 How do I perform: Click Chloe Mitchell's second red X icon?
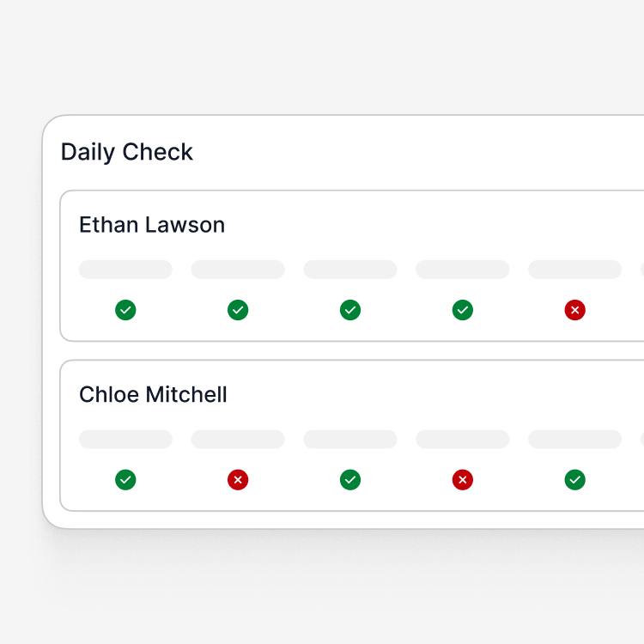pyautogui.click(x=463, y=480)
